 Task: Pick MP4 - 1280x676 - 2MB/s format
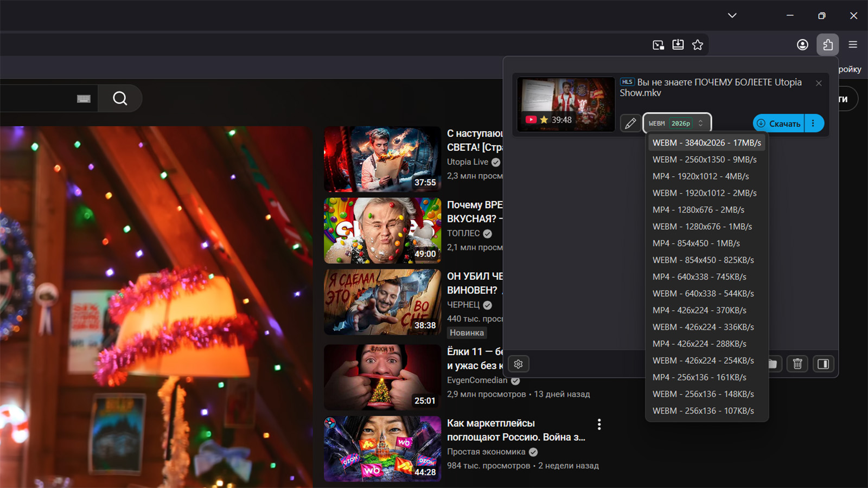(x=698, y=210)
